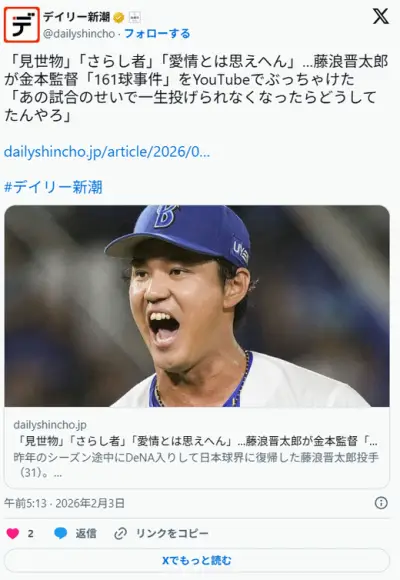This screenshot has width=400, height=580.
Task: Click the card description about DeNA入り
Action: click(x=196, y=465)
